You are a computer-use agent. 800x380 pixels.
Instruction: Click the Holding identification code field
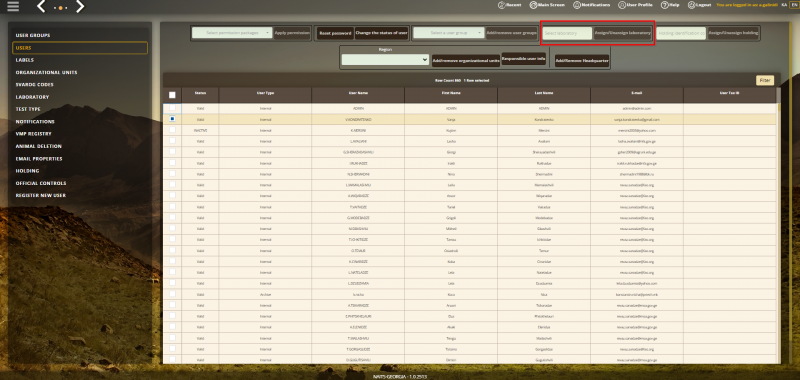(x=682, y=33)
